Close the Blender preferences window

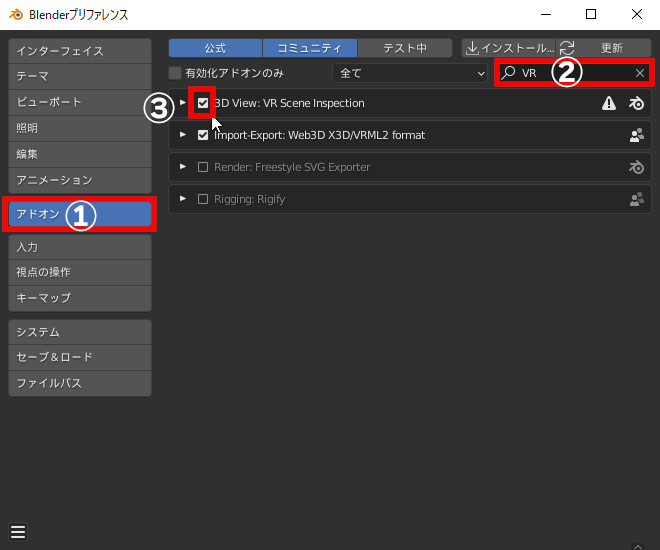click(x=637, y=14)
